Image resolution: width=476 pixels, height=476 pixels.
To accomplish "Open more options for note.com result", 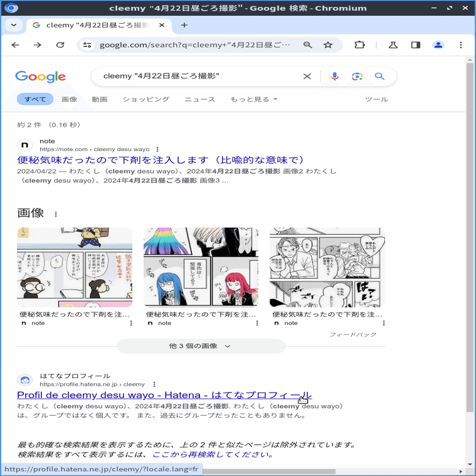I will click(157, 149).
